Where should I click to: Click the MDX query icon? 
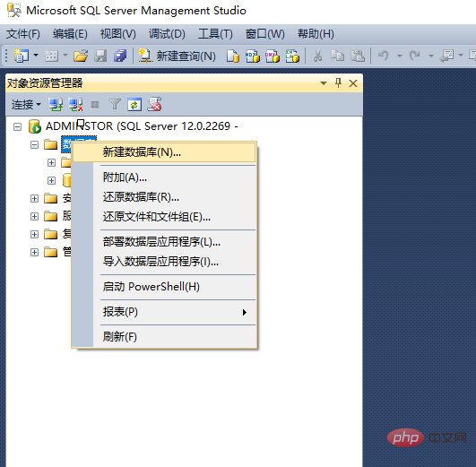pyautogui.click(x=253, y=56)
